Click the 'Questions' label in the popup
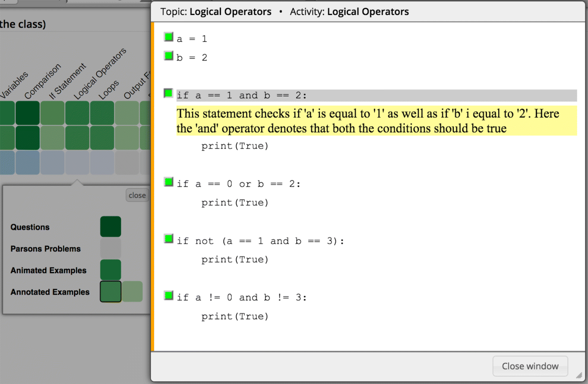The width and height of the screenshot is (588, 384). [x=30, y=227]
